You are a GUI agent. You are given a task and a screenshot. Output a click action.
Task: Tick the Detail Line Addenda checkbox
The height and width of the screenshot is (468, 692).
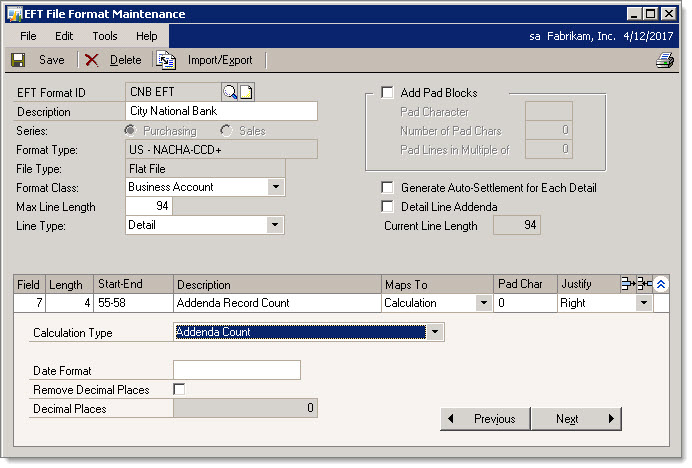tap(387, 207)
